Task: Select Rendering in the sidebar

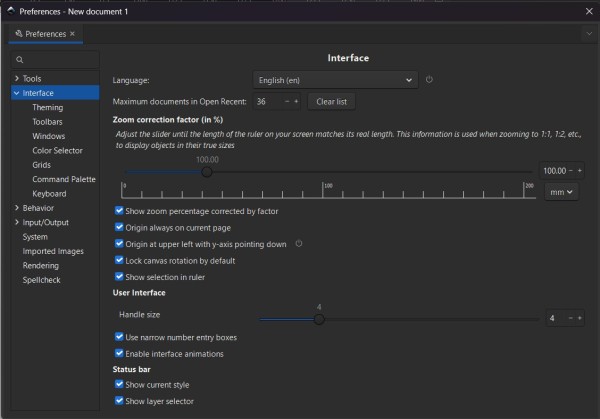Action: (41, 266)
